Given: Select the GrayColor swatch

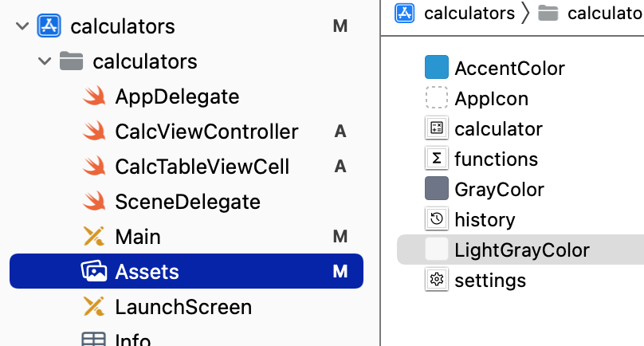Looking at the screenshot, I should tap(437, 188).
